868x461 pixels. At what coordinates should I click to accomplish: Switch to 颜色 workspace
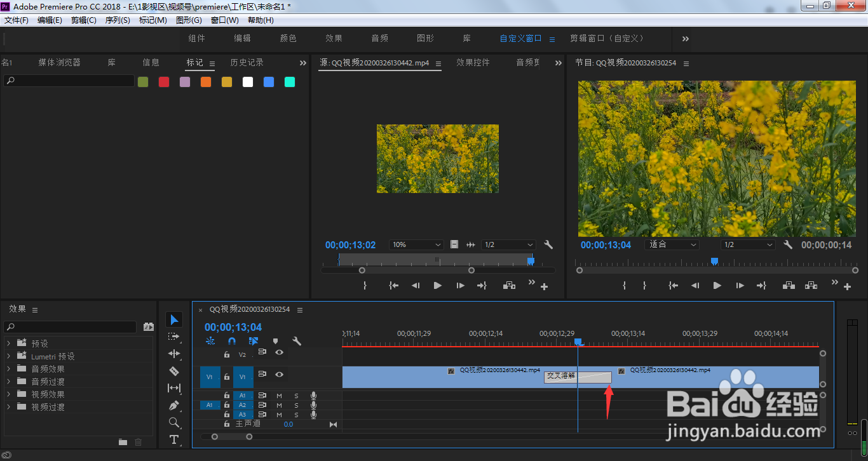(288, 38)
